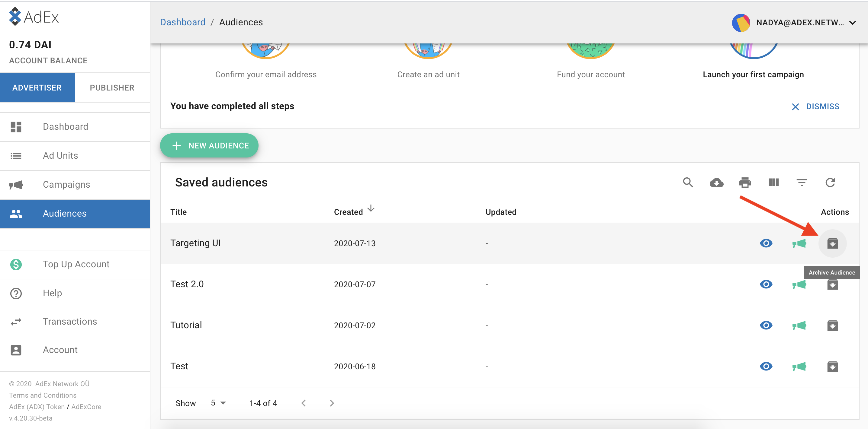This screenshot has width=868, height=429.
Task: Click the user avatar in the header
Action: [x=741, y=23]
